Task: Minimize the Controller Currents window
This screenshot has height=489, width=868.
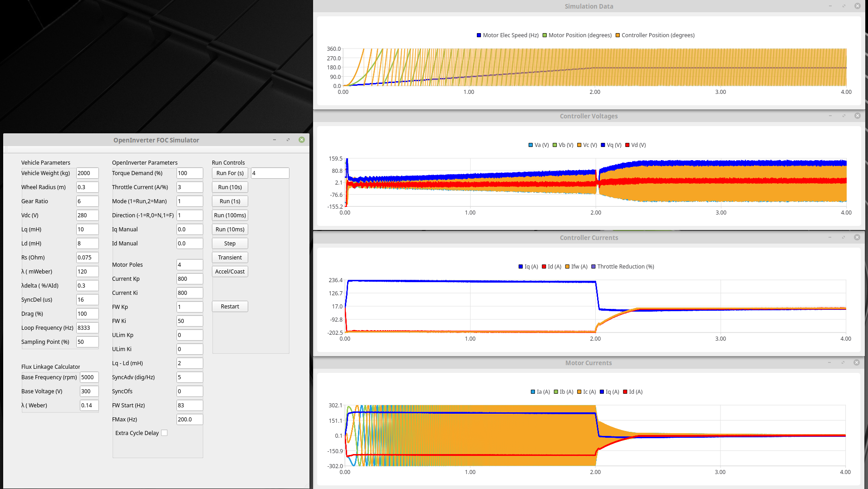Action: (830, 237)
